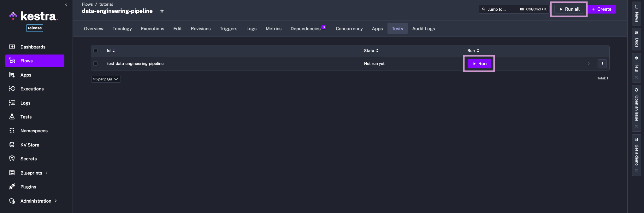Check the test-data-engineering-pipeline row checkbox
Viewport: 644px width, 213px height.
(96, 64)
